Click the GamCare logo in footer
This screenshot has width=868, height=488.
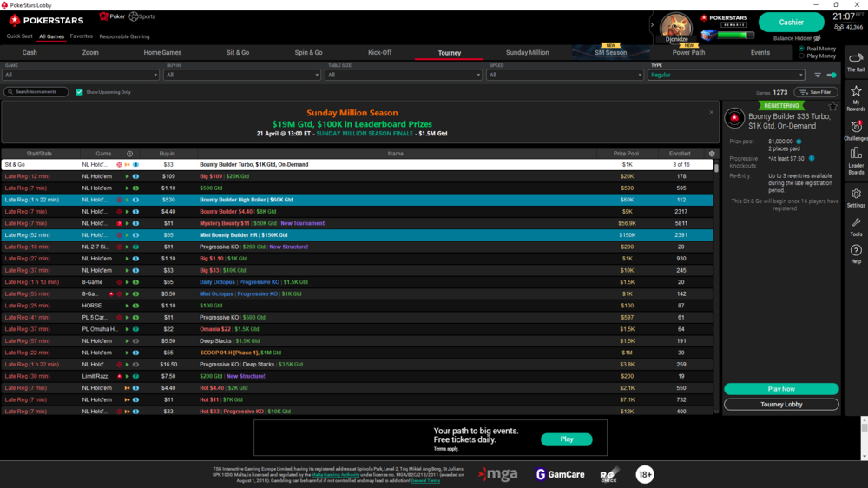tap(560, 474)
